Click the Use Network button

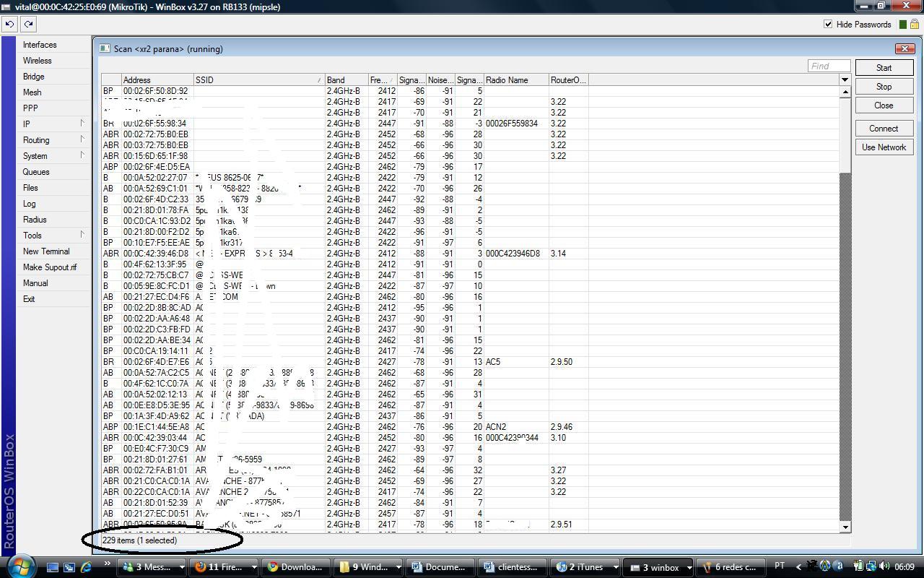click(884, 147)
